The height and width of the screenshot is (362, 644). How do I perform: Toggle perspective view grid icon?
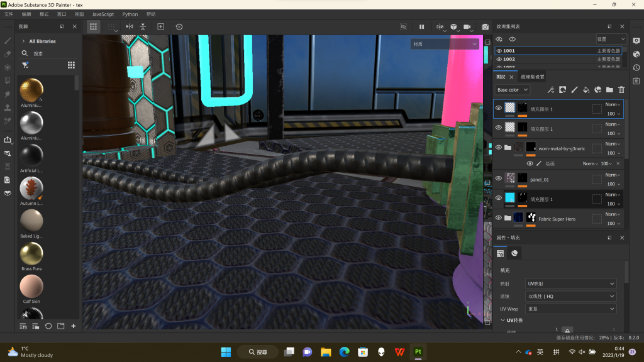click(x=93, y=26)
